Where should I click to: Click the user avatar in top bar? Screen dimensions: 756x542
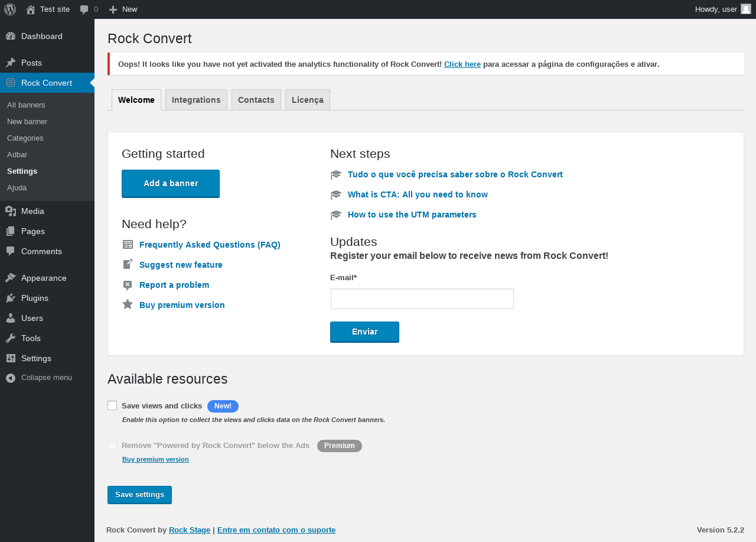click(746, 9)
